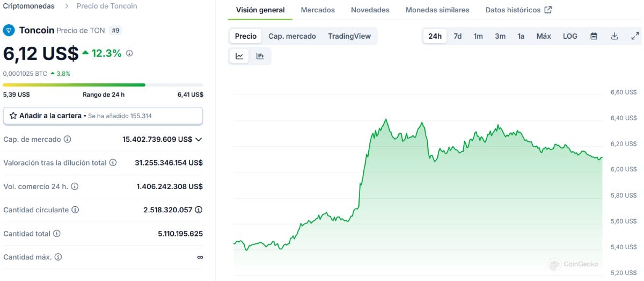Click the 0,0001025 BTC price text
The width and height of the screenshot is (644, 281).
pyautogui.click(x=25, y=74)
